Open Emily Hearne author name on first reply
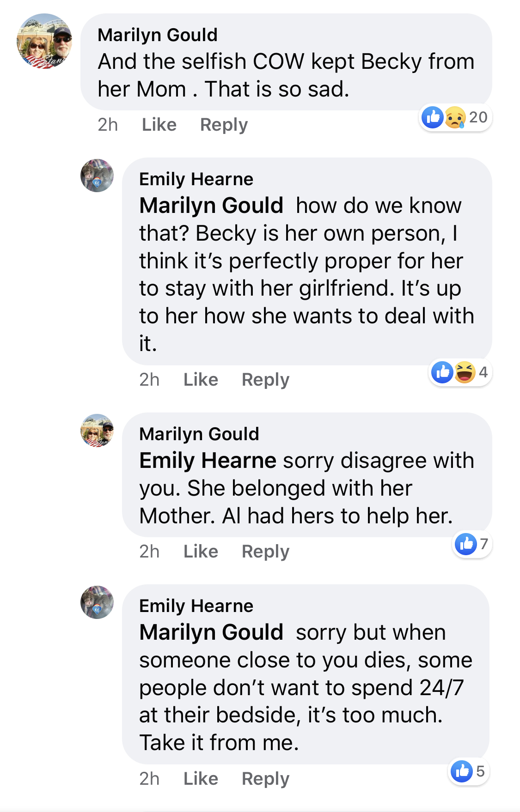 pyautogui.click(x=196, y=179)
